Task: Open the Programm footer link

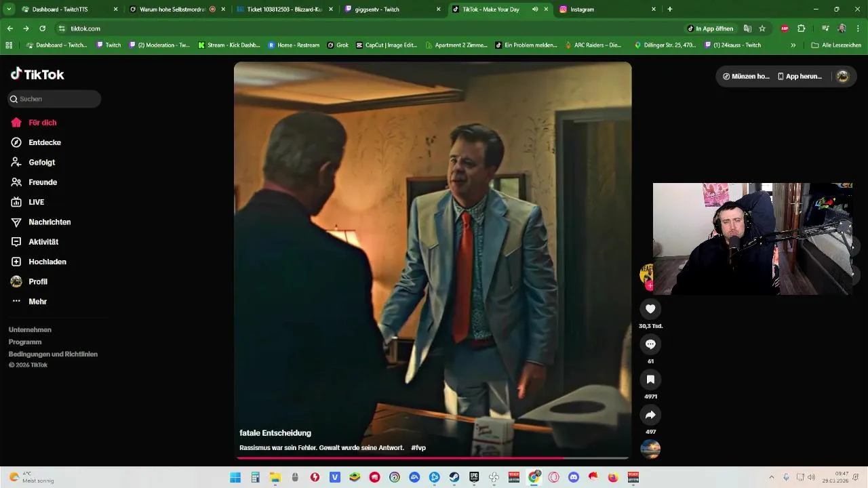Action: tap(25, 342)
